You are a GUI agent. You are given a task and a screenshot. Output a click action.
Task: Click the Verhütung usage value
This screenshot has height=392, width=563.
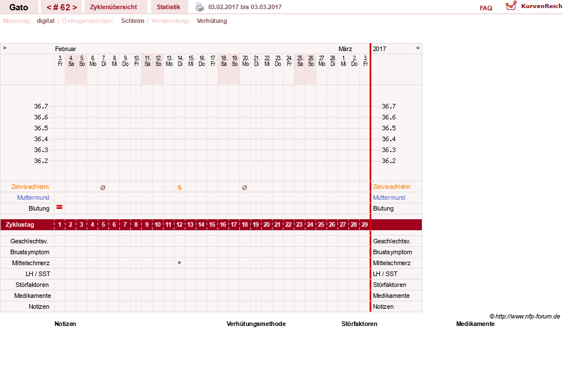[x=212, y=21]
